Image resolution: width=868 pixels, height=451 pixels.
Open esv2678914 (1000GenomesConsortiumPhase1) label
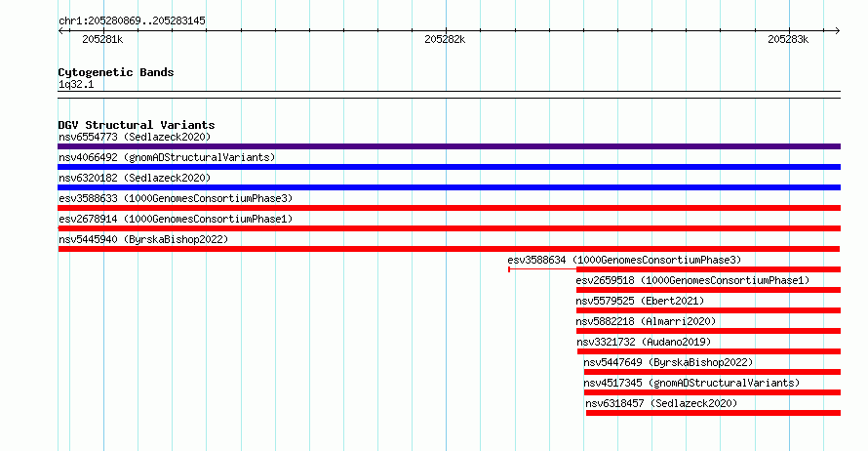[176, 219]
